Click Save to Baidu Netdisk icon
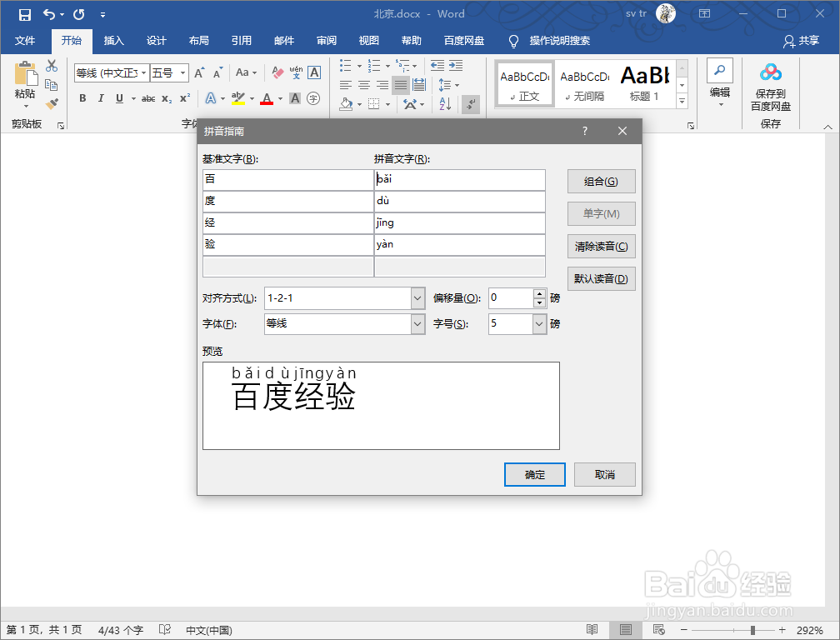This screenshot has height=640, width=840. pyautogui.click(x=770, y=72)
